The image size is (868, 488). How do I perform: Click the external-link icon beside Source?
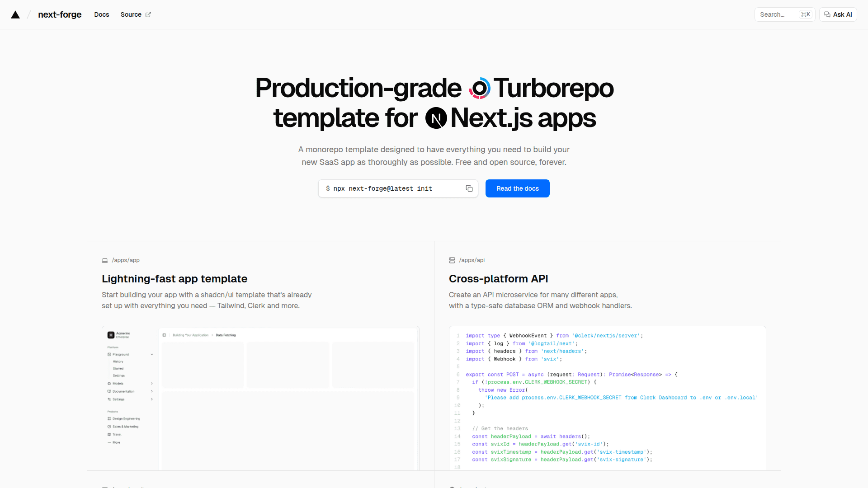pyautogui.click(x=148, y=14)
